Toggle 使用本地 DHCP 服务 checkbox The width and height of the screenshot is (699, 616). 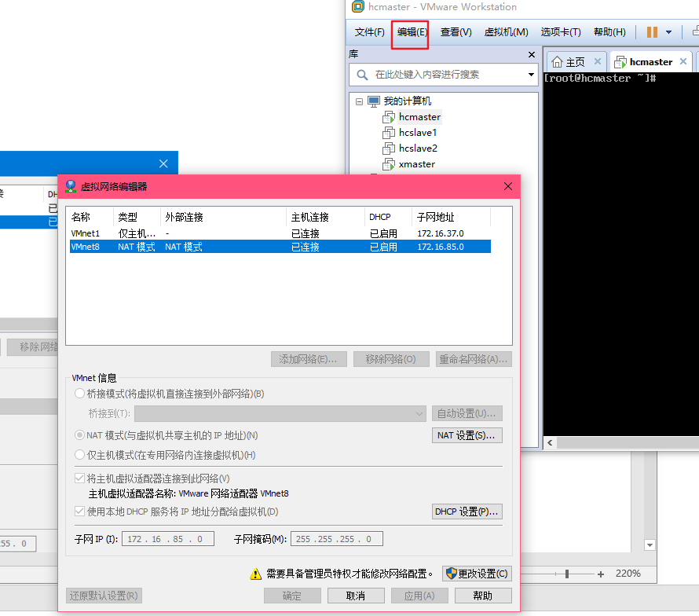80,511
